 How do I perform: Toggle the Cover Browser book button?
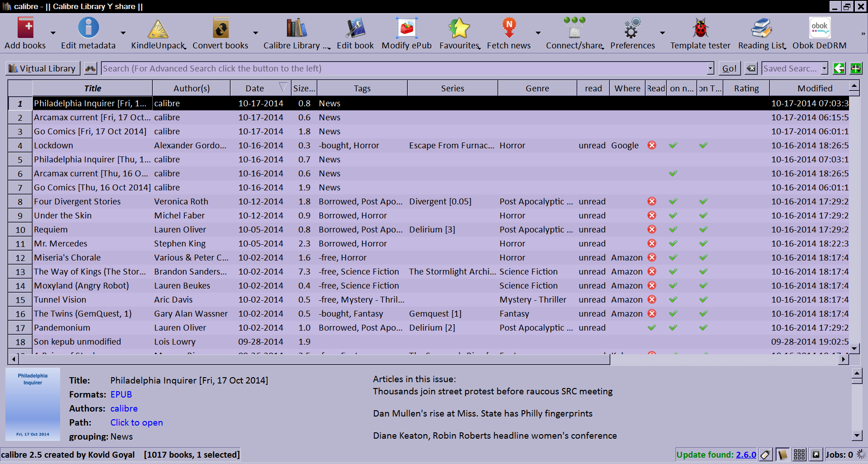pos(783,455)
